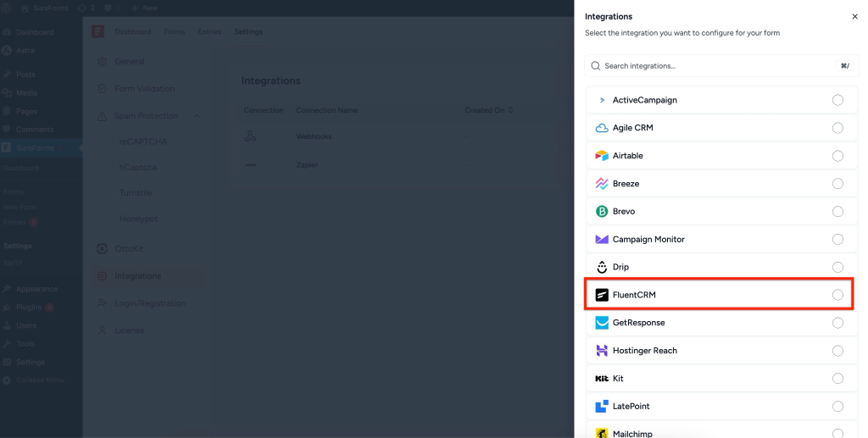Click the FluentCRM black logo icon
868x438 pixels.
[x=602, y=295]
